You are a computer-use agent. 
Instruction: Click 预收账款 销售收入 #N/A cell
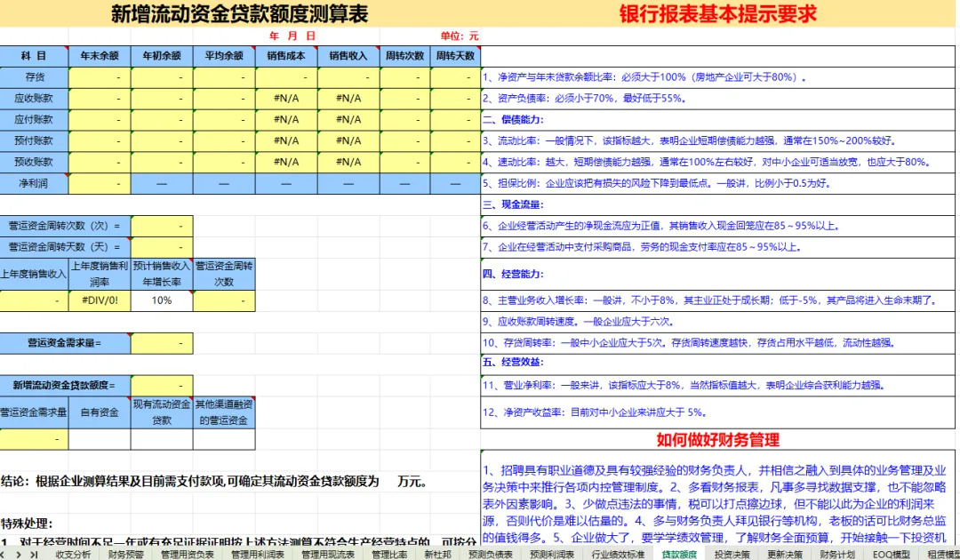(x=348, y=162)
